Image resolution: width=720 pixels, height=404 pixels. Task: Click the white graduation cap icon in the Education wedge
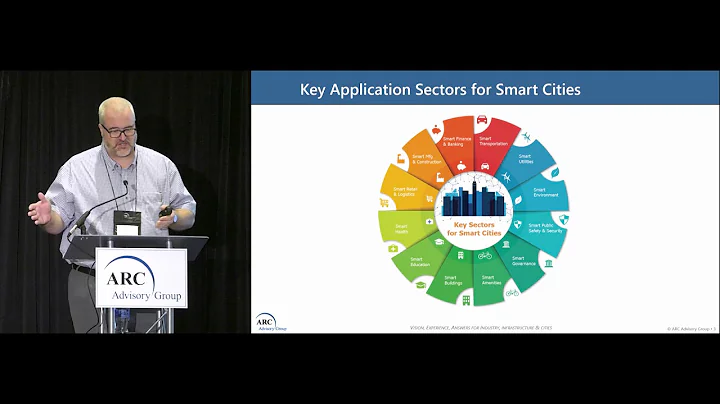439,241
